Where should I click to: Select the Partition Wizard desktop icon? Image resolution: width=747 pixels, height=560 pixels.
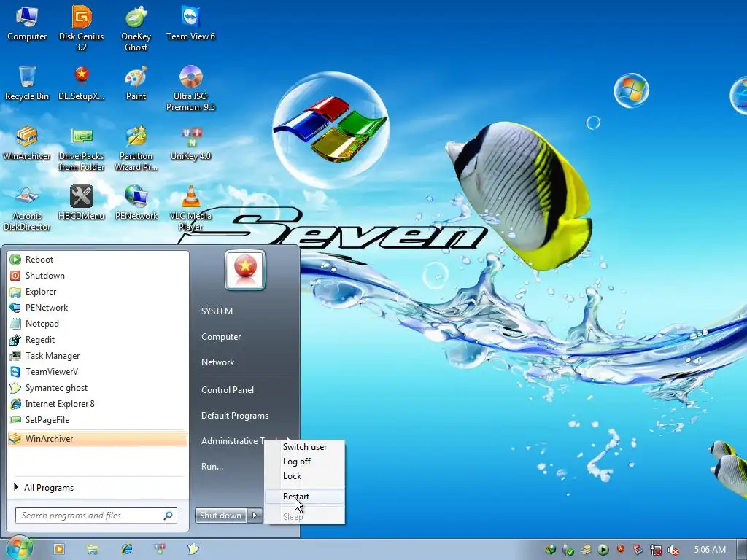[x=136, y=149]
